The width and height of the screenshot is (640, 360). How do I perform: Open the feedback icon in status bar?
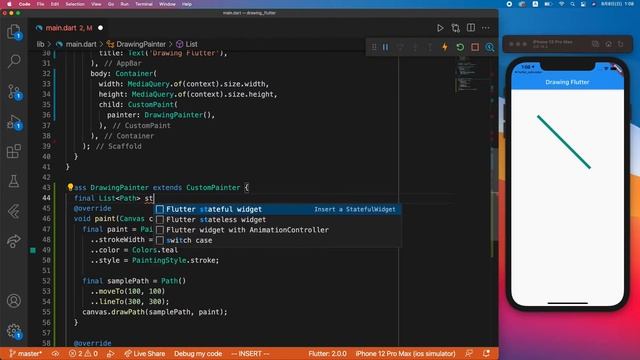pos(469,353)
